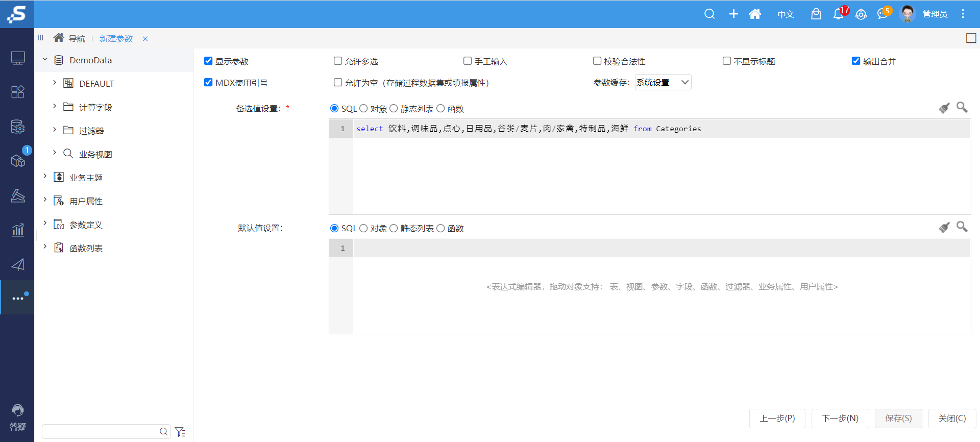This screenshot has height=442, width=980.
Task: Click the clear brush icon for 默认值设置
Action: [x=944, y=227]
